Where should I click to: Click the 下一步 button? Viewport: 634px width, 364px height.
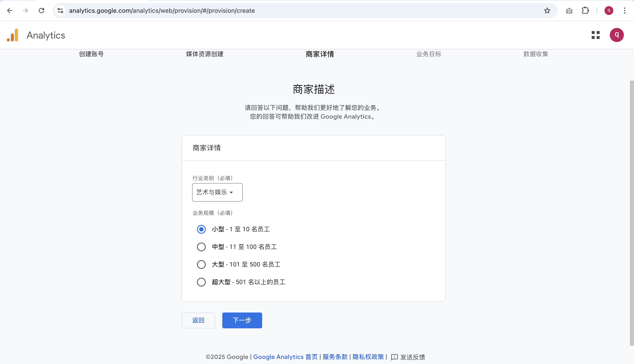tap(242, 320)
